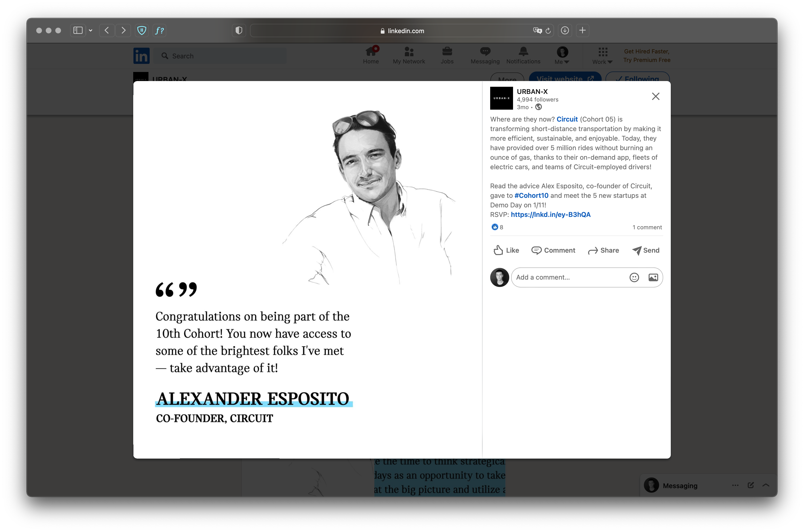This screenshot has width=804, height=532.
Task: Show the 1 comment thread
Action: [x=647, y=227]
